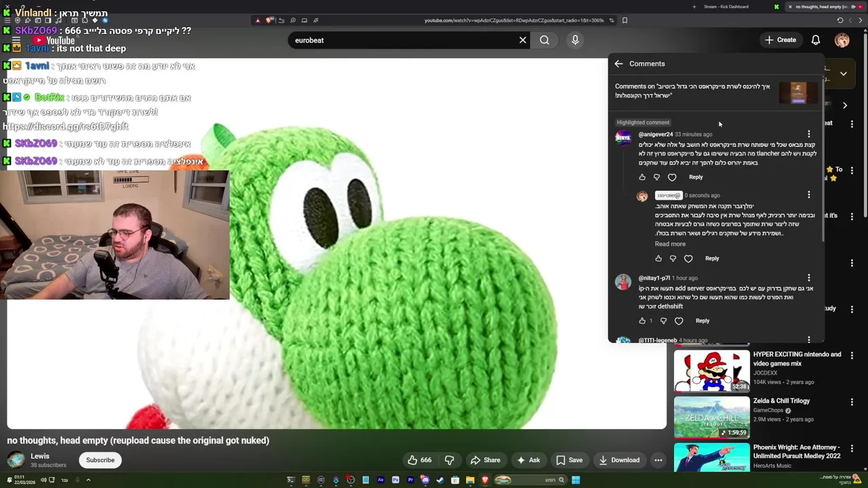This screenshot has width=868, height=488.
Task: Open the commented video thumbnail in Comments header
Action: (798, 93)
